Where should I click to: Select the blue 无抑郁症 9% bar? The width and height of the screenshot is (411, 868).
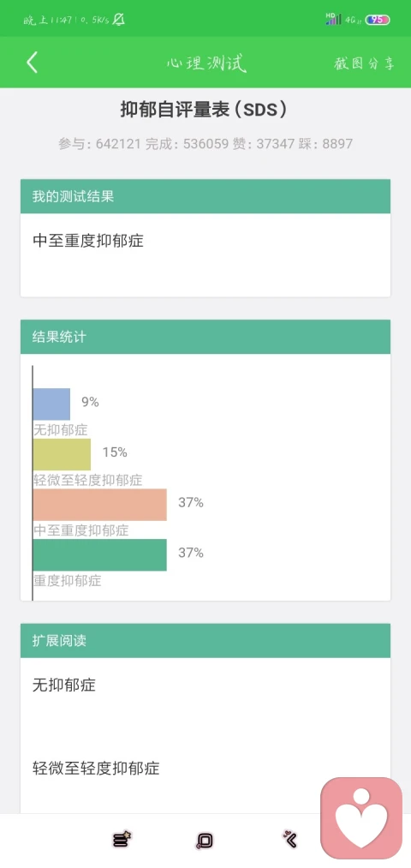click(51, 404)
